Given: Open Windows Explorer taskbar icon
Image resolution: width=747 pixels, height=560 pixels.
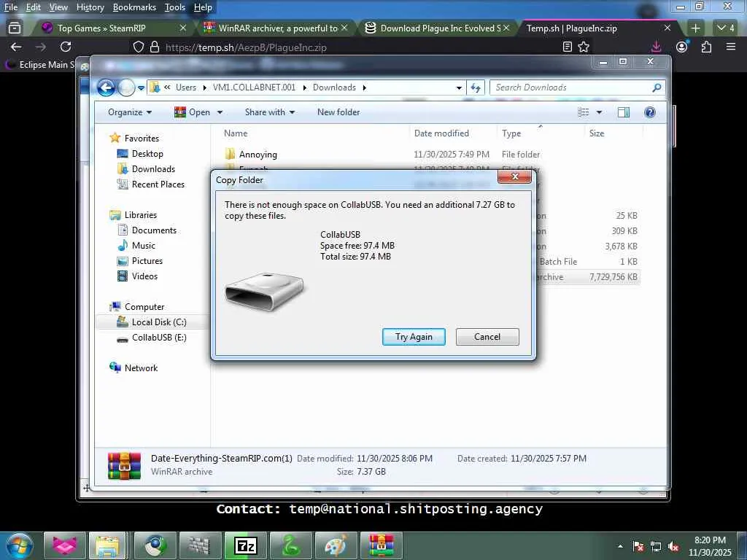Looking at the screenshot, I should click(x=108, y=545).
